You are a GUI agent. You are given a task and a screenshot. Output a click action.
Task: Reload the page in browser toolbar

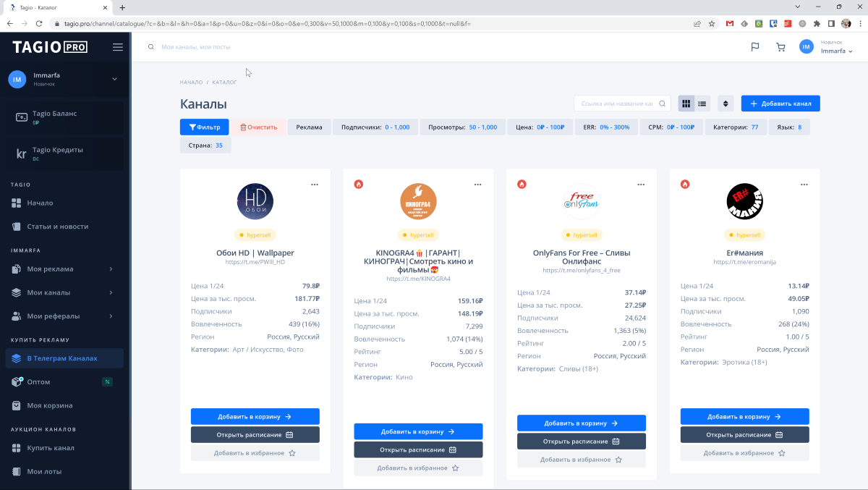(x=39, y=23)
